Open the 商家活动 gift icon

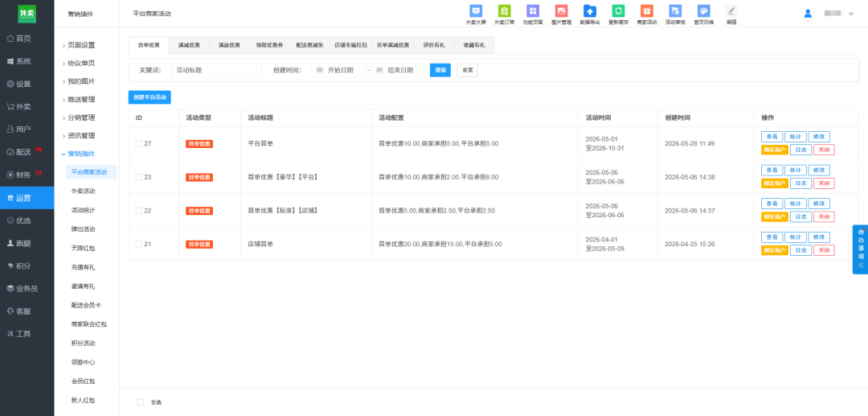(646, 10)
